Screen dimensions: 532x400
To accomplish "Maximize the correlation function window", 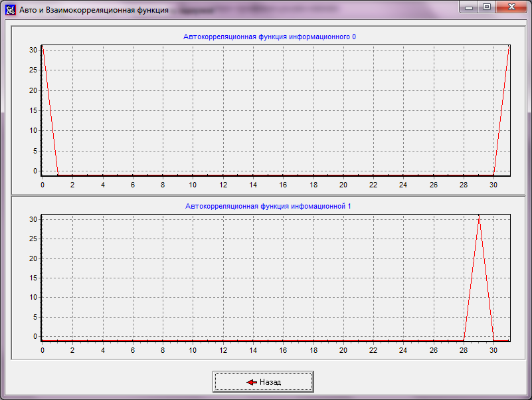I will coord(487,7).
